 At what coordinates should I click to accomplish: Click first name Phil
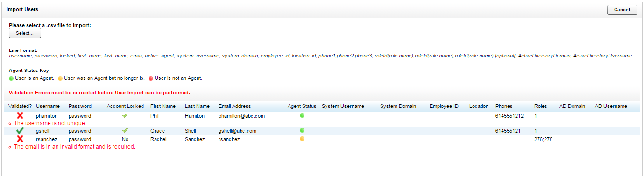[155, 116]
